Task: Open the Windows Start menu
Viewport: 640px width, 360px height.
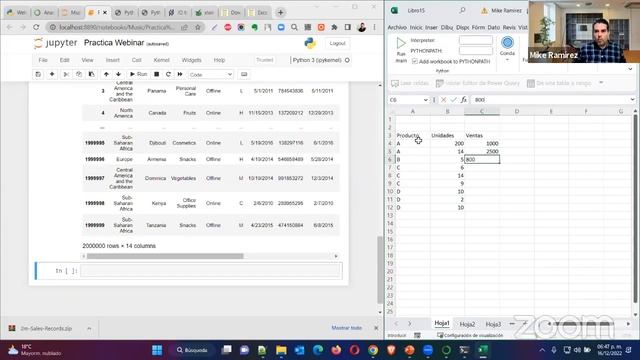Action: pyautogui.click(x=157, y=350)
